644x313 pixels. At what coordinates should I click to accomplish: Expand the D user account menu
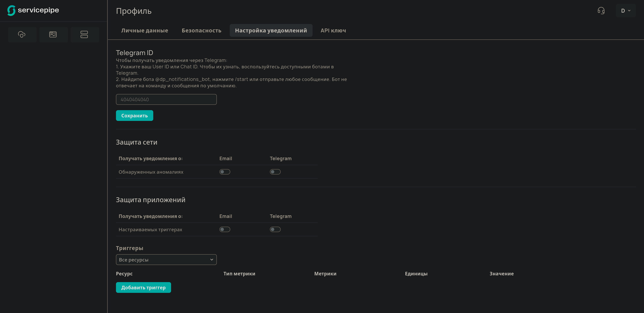[x=626, y=10]
